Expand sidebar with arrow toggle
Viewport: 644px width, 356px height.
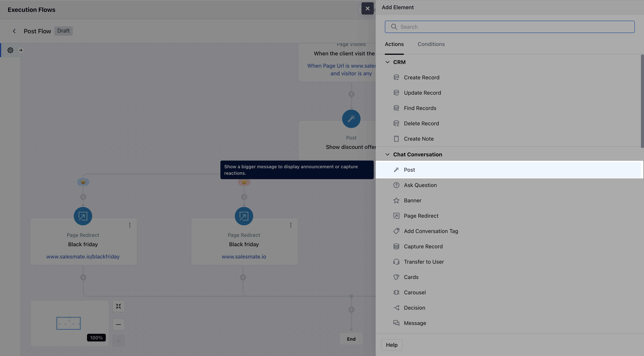[x=21, y=50]
